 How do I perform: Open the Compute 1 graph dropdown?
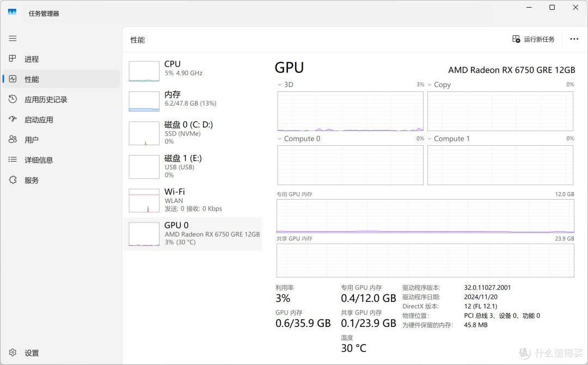coord(430,139)
